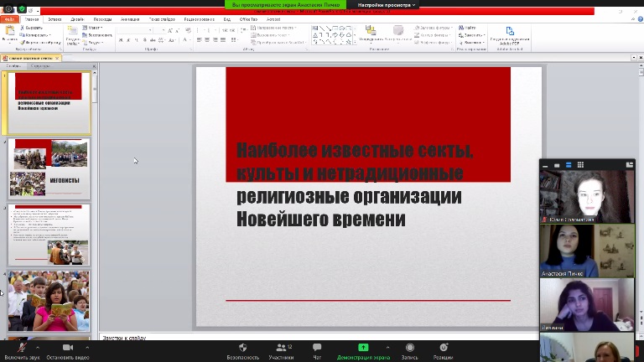The height and width of the screenshot is (362, 644).
Task: Switch to the Анимация ribbon tab
Action: 129,18
